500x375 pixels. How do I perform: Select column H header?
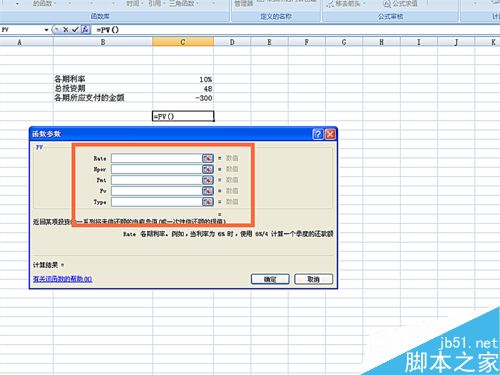381,42
